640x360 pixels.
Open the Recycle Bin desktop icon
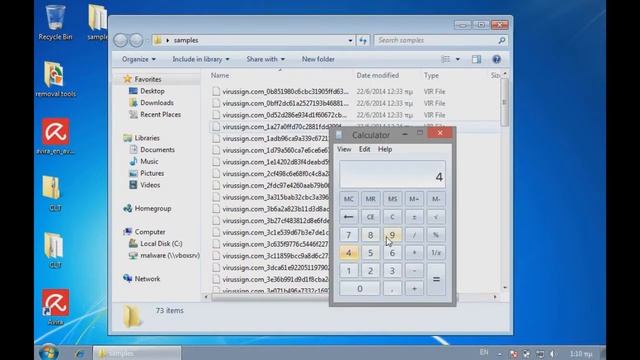55,22
